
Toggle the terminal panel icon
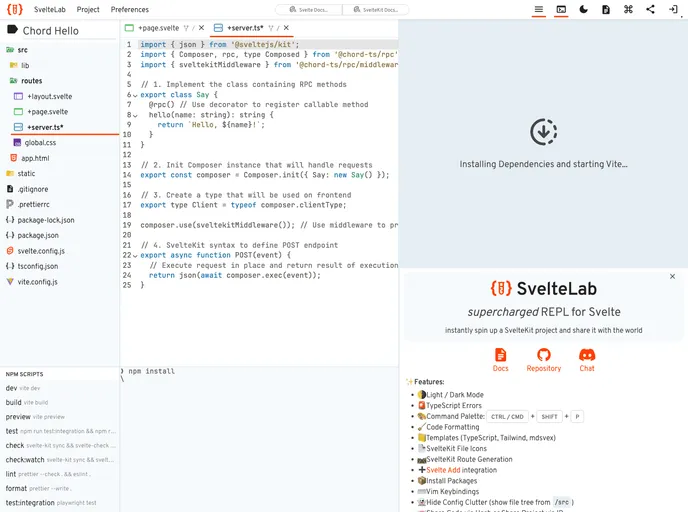pyautogui.click(x=561, y=9)
